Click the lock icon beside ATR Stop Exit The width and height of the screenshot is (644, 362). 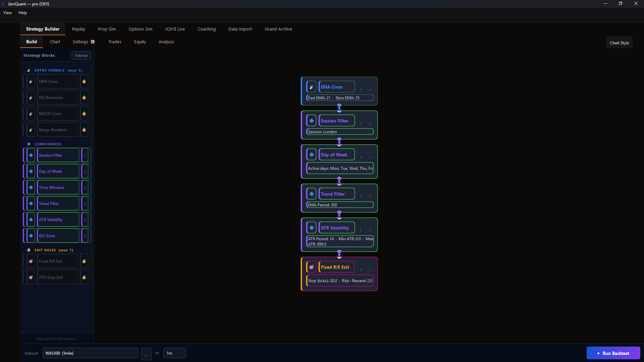[x=84, y=277]
